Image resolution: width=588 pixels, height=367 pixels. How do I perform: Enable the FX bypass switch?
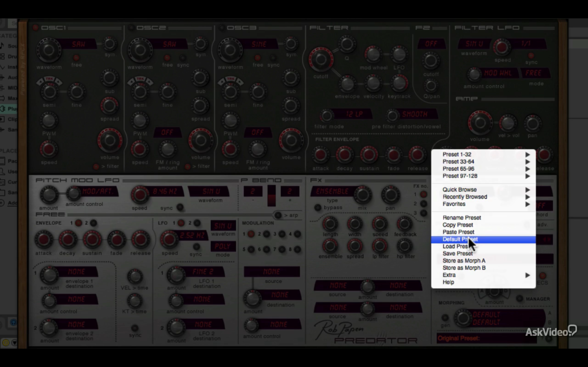(317, 208)
